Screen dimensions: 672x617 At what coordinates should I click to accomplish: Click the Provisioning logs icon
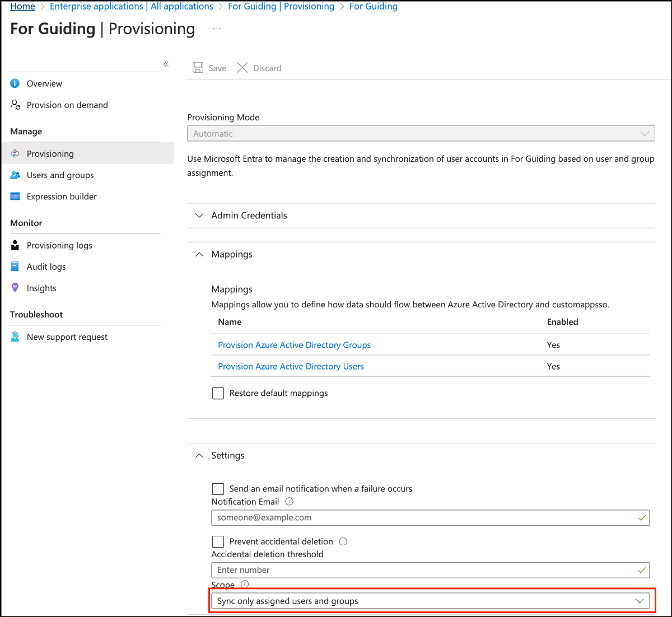(x=15, y=245)
